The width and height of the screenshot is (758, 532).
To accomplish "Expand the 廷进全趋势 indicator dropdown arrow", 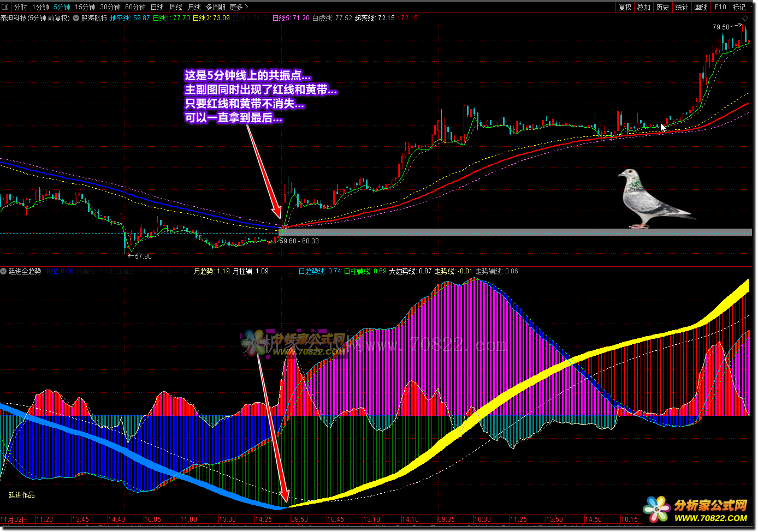I will tap(4, 271).
